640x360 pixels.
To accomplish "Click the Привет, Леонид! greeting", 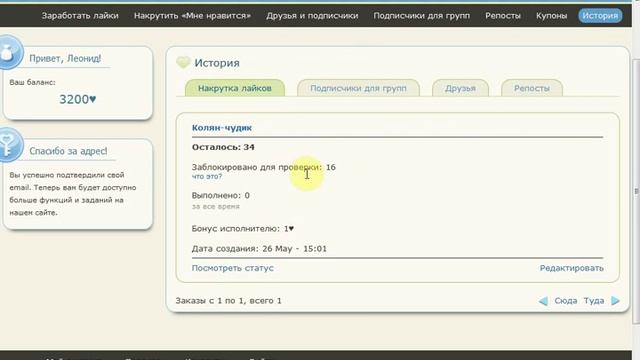I will coord(65,58).
